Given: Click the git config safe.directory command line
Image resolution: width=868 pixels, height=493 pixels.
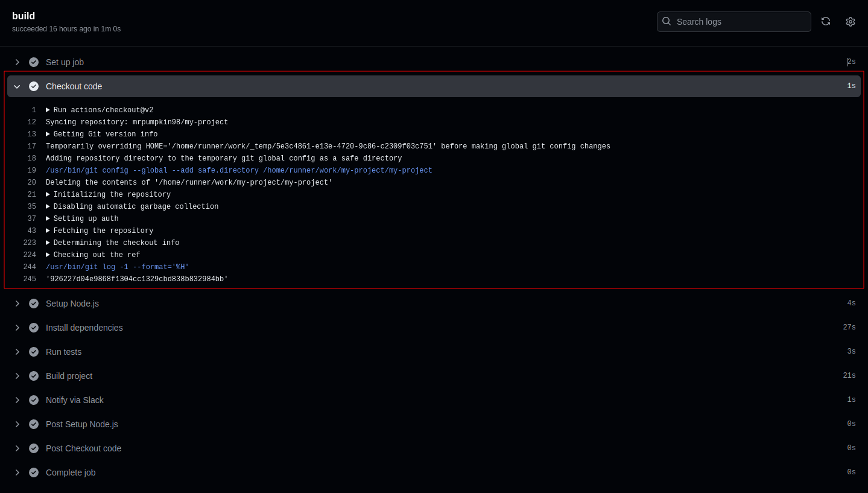Looking at the screenshot, I should coord(239,171).
